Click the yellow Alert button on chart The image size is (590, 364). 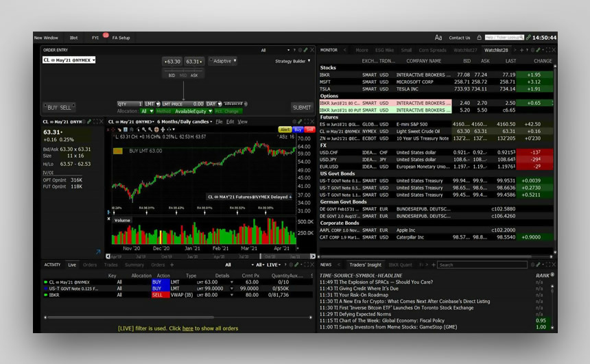point(285,130)
